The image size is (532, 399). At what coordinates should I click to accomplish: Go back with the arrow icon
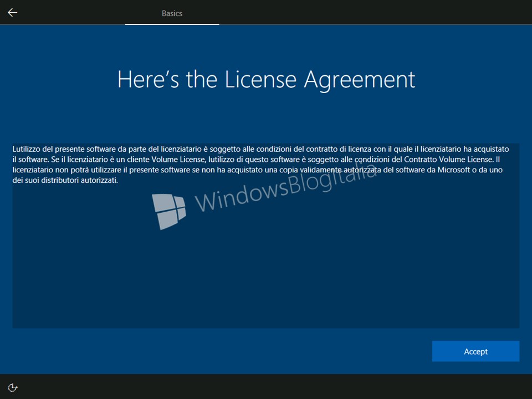[13, 13]
